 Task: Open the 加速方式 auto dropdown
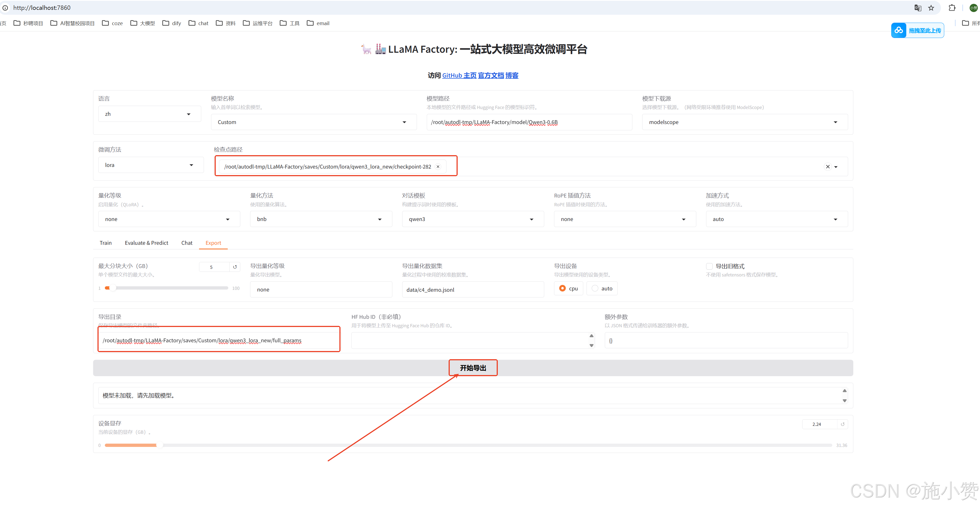[777, 219]
